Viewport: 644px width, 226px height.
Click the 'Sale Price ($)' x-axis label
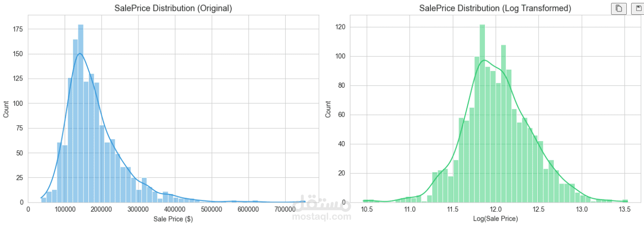click(x=173, y=219)
